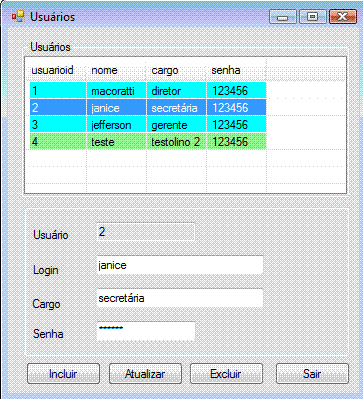Click the masked Senha password field
Screen dimensions: 363x400
coord(146,331)
